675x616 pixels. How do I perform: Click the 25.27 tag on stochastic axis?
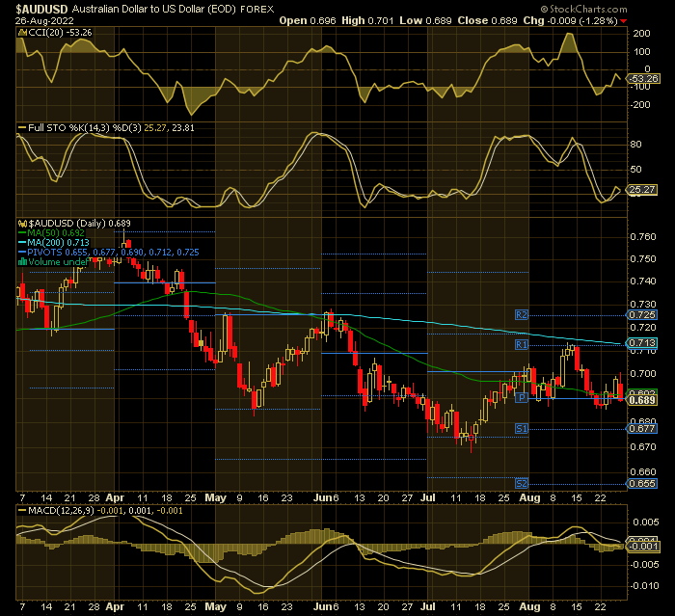point(643,189)
